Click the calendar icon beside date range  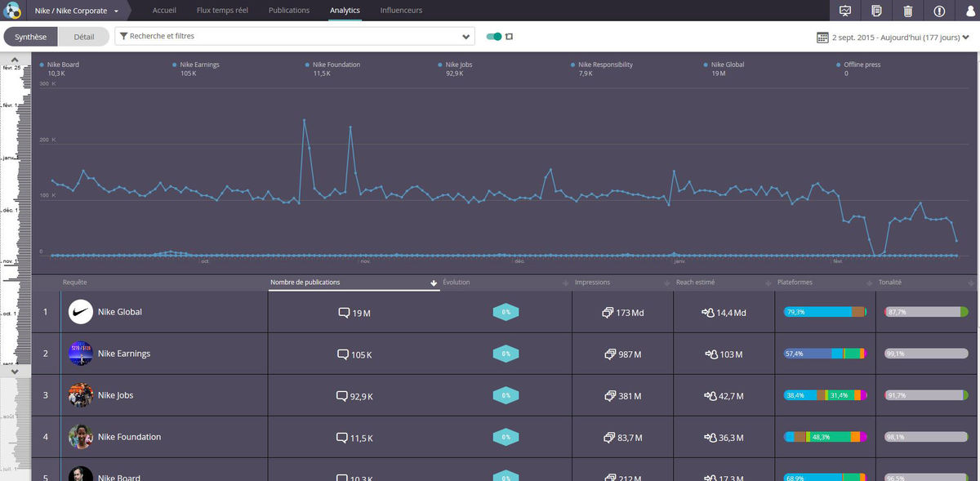(x=822, y=38)
